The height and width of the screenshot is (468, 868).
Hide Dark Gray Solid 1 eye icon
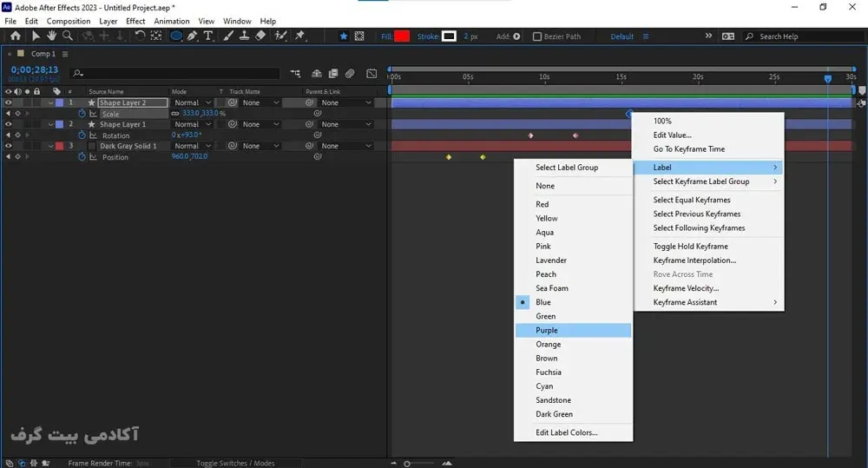[x=9, y=146]
